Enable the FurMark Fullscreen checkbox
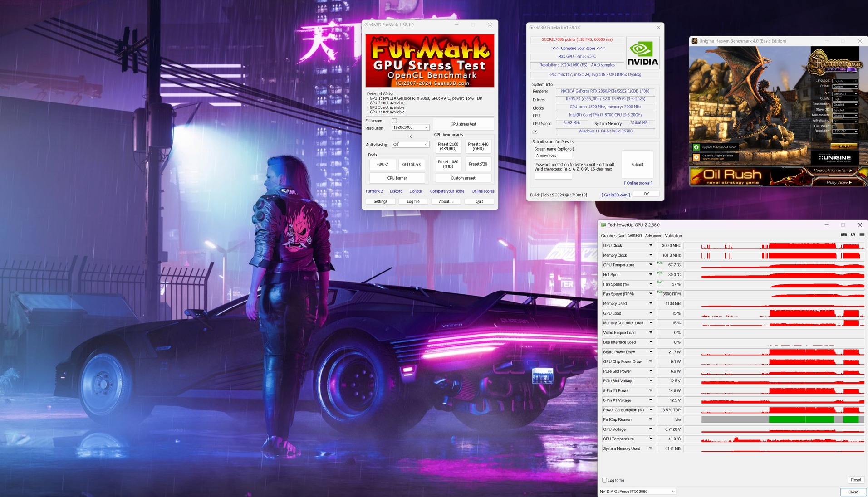Image resolution: width=868 pixels, height=497 pixels. [x=394, y=121]
